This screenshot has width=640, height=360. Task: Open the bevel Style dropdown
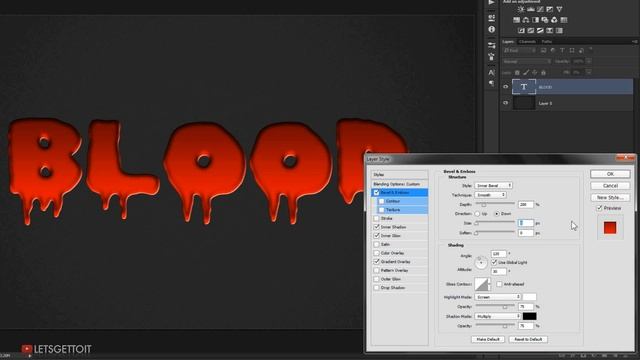[493, 185]
